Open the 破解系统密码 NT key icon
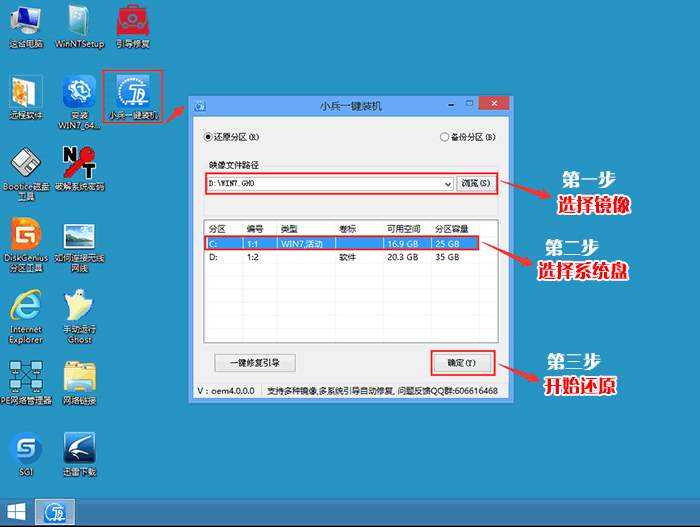 (79, 169)
